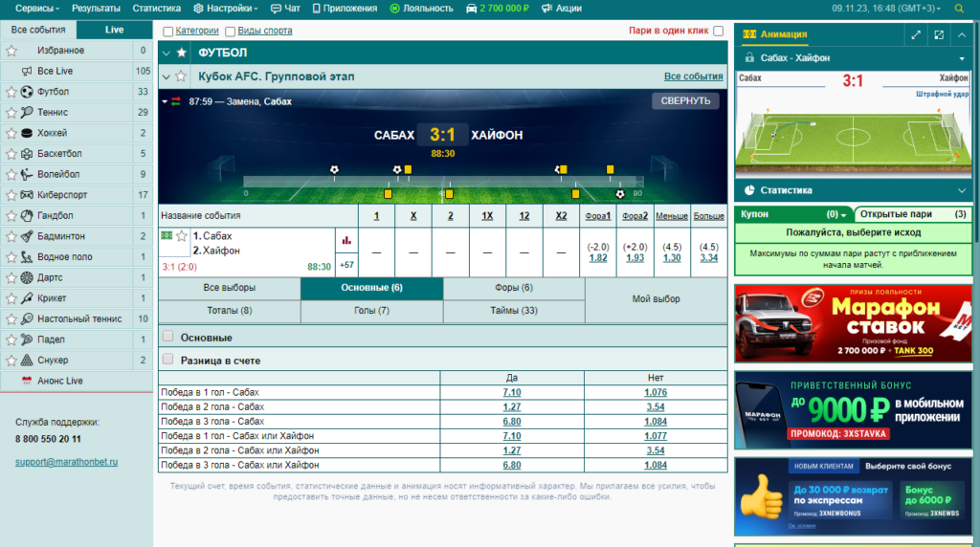
Task: Open the match event timeline dropdown arrow
Action: 165,101
